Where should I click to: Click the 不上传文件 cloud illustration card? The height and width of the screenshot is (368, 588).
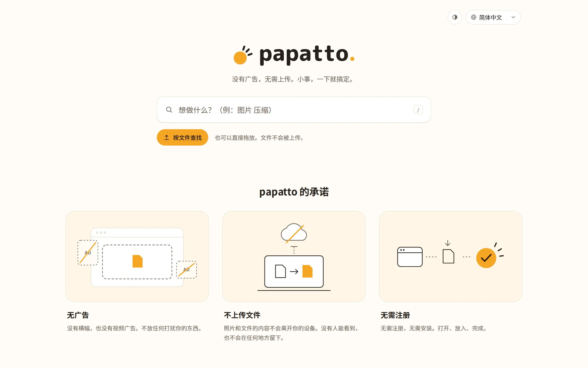(294, 257)
